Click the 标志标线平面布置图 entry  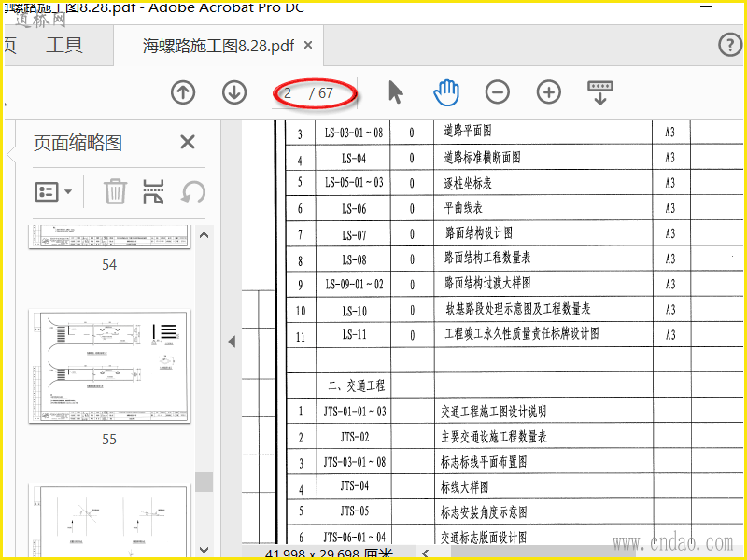point(484,461)
